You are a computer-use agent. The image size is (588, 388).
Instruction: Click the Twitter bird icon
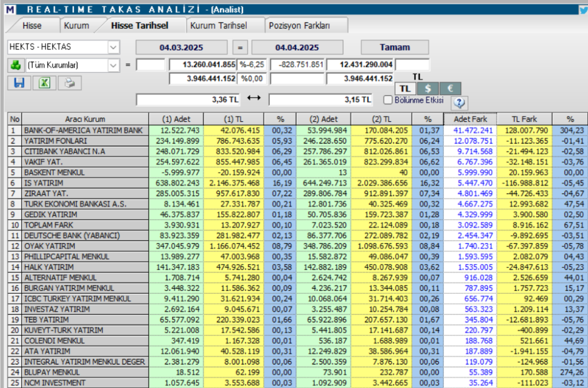(583, 10)
